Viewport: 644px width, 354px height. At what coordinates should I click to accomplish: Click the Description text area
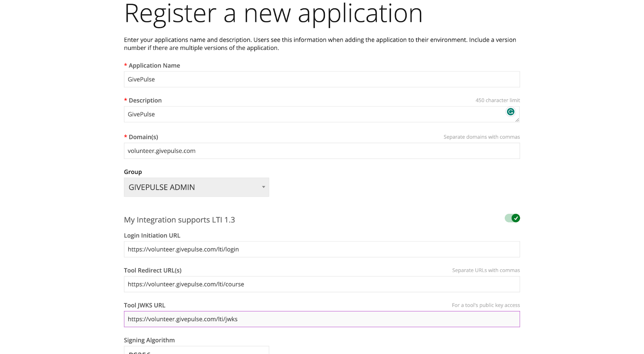pyautogui.click(x=322, y=114)
